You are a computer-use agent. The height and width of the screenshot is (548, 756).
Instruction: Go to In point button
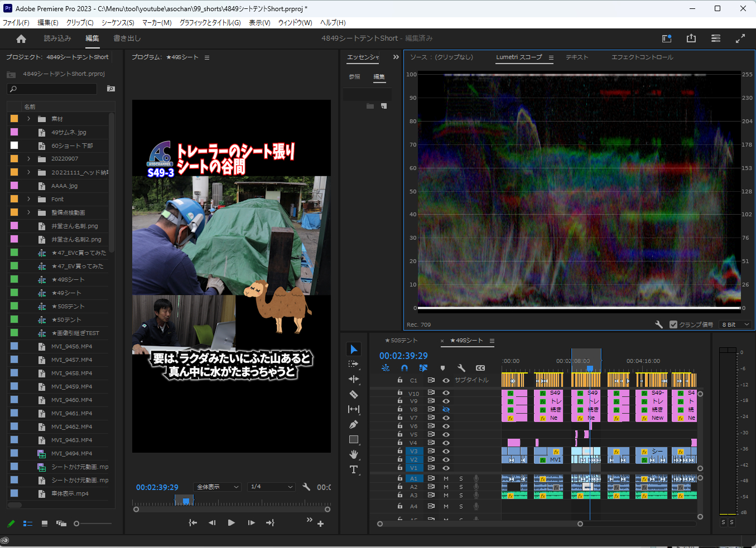pyautogui.click(x=193, y=522)
